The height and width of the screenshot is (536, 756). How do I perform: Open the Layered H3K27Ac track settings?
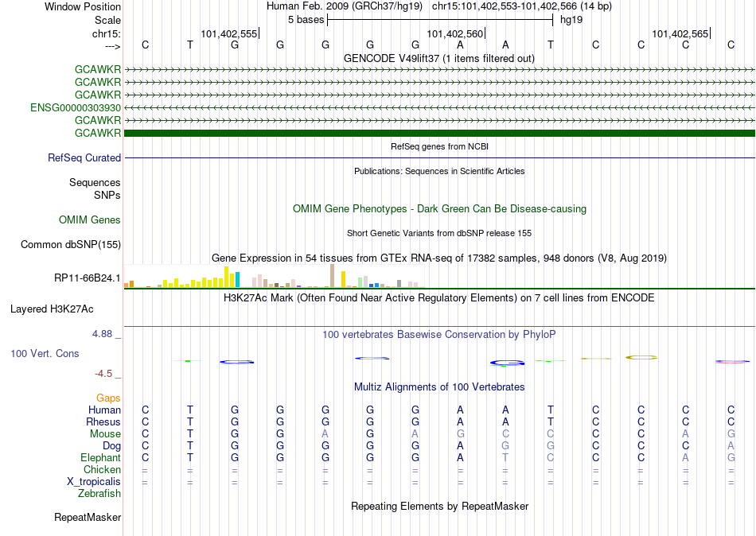coord(52,309)
